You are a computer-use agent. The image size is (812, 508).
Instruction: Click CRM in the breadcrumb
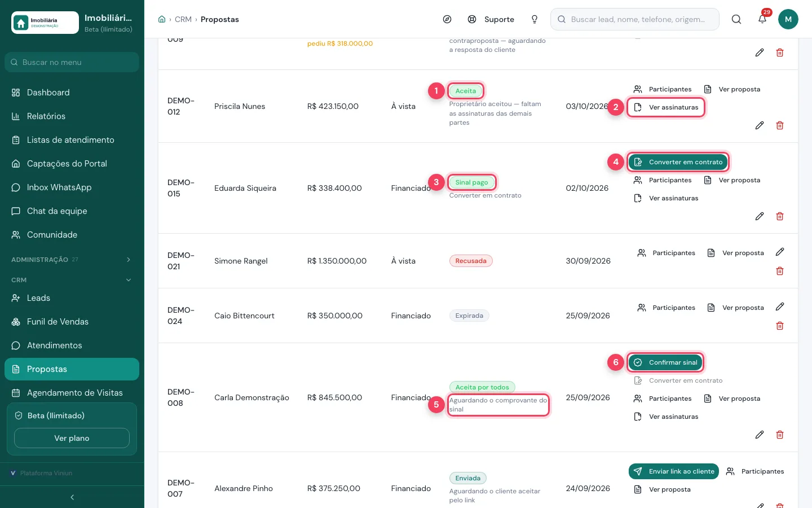[x=183, y=19]
